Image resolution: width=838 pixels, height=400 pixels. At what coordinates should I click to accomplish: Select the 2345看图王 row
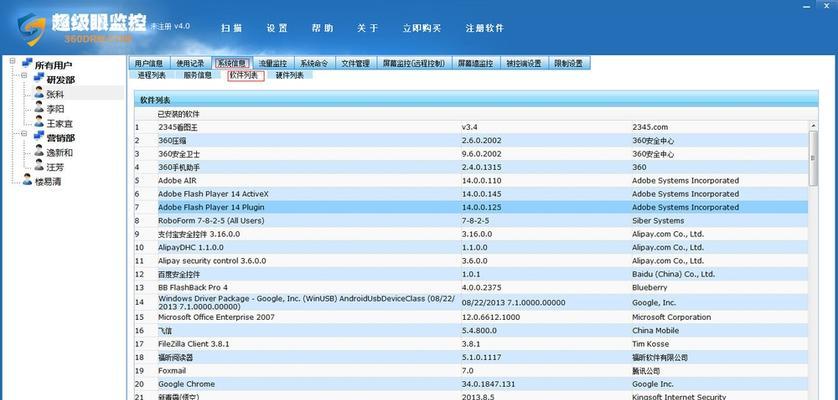point(471,127)
